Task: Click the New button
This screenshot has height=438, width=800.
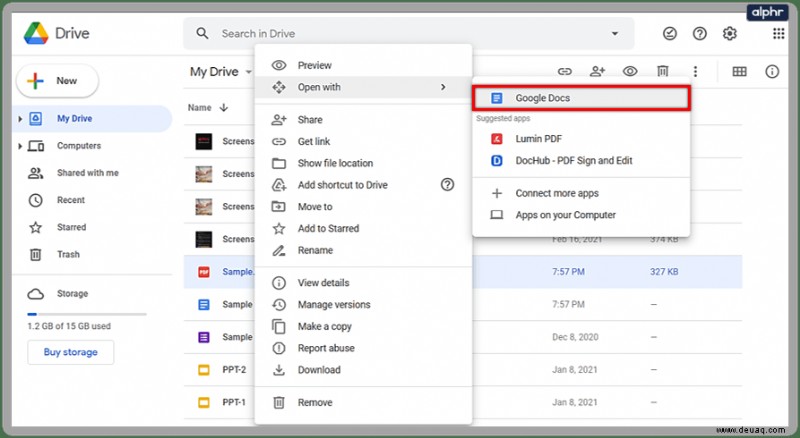Action: pos(57,81)
